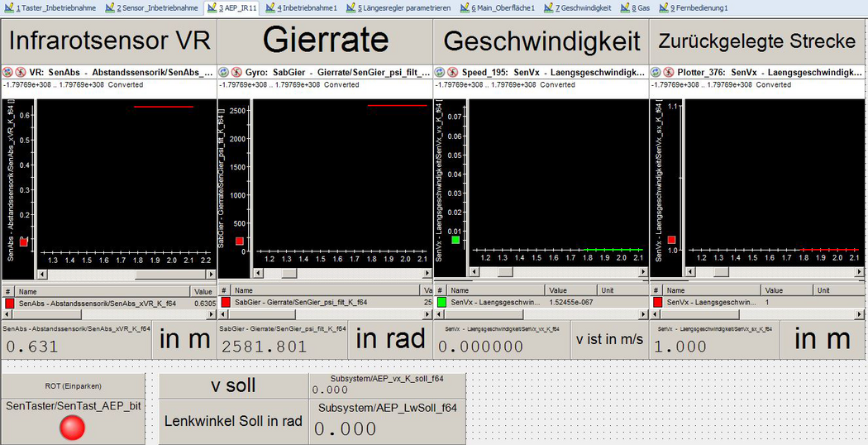Click the crossed-out running icon in Plotter_376
The image size is (868, 445).
click(670, 73)
